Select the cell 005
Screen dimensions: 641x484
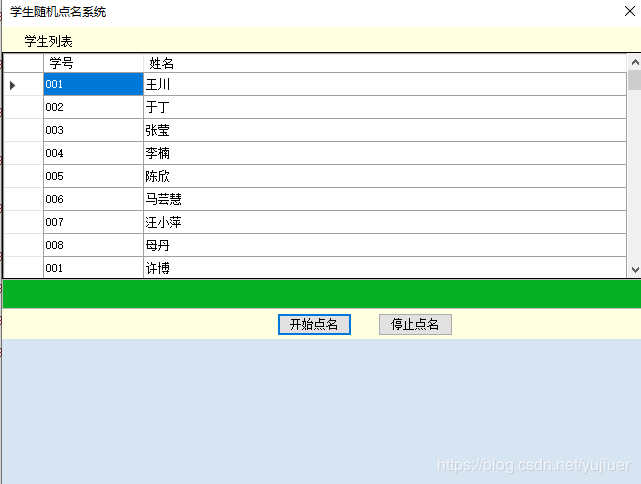point(93,176)
